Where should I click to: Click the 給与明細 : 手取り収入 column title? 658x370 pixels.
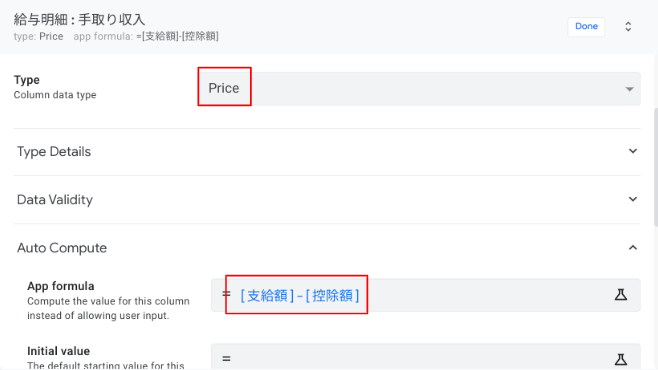coord(79,19)
